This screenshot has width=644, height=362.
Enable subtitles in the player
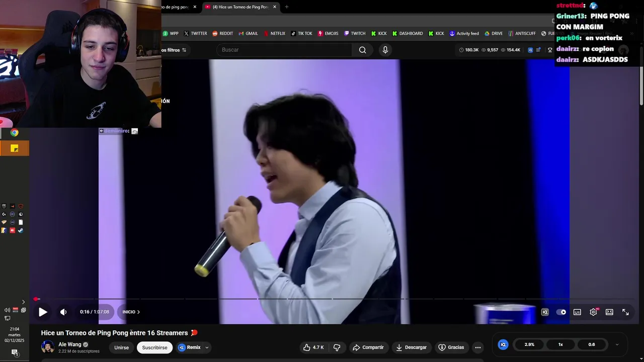[x=577, y=312]
